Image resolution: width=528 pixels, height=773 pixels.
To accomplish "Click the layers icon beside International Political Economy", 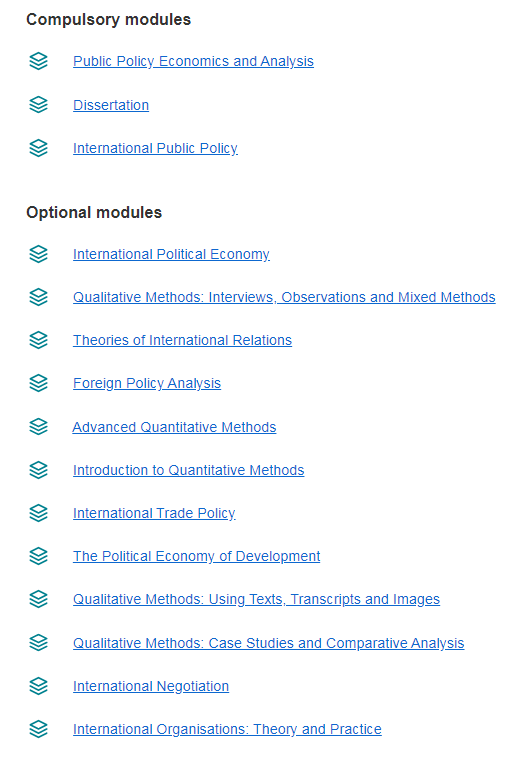I will pos(38,254).
